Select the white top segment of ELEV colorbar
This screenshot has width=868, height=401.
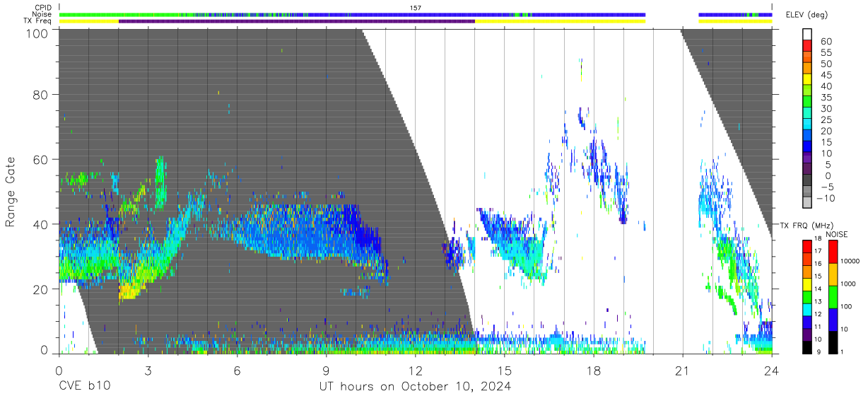807,35
